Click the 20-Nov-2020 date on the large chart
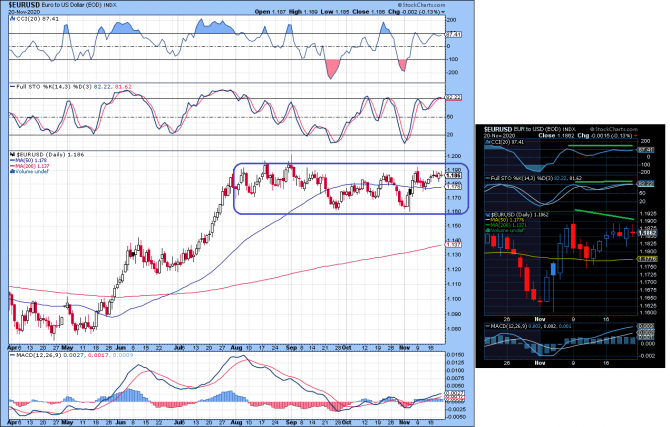Viewport: 670px width, 427px height. [22, 12]
